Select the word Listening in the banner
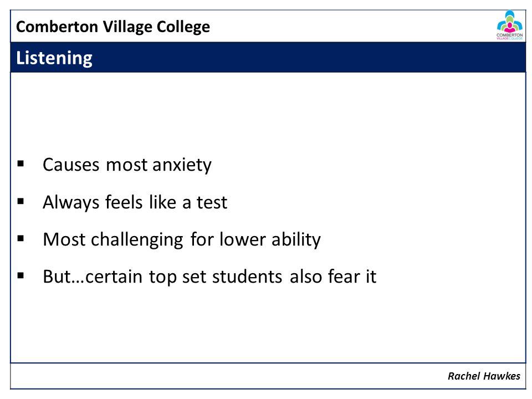 point(54,58)
